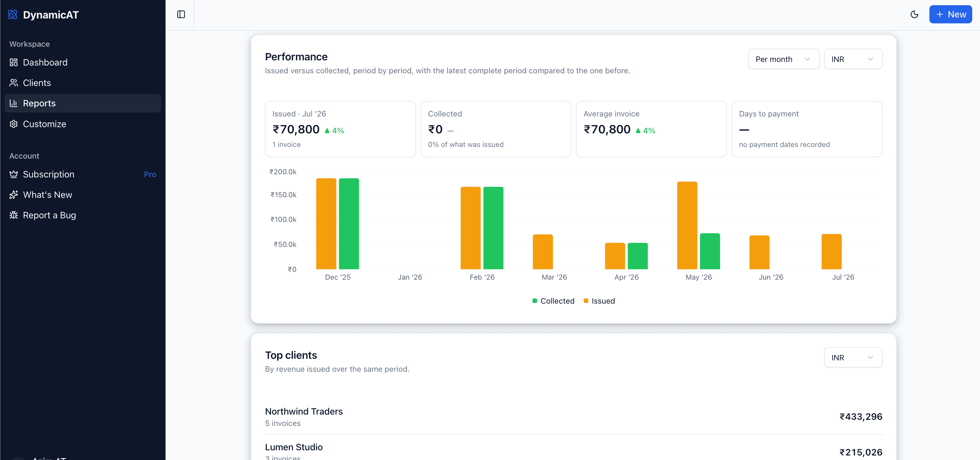This screenshot has height=460, width=980.
Task: Toggle the Collected legend green swatch
Action: click(534, 301)
